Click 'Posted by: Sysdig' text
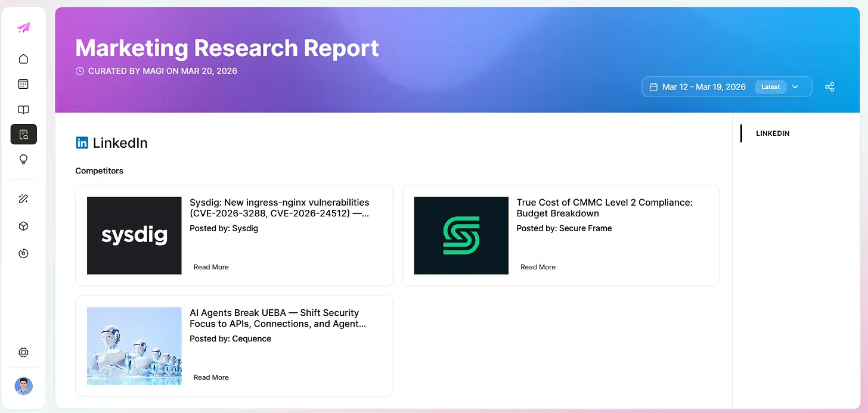 pos(224,228)
